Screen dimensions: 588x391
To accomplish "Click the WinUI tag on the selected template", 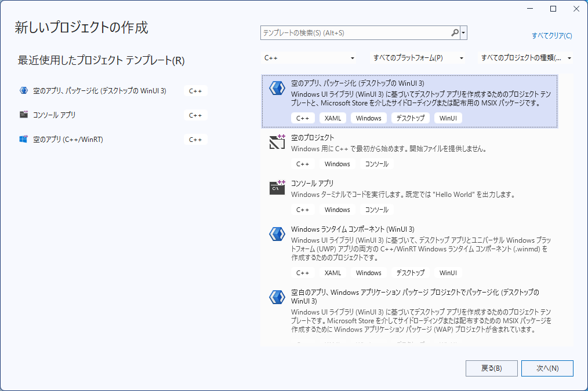I will [448, 118].
